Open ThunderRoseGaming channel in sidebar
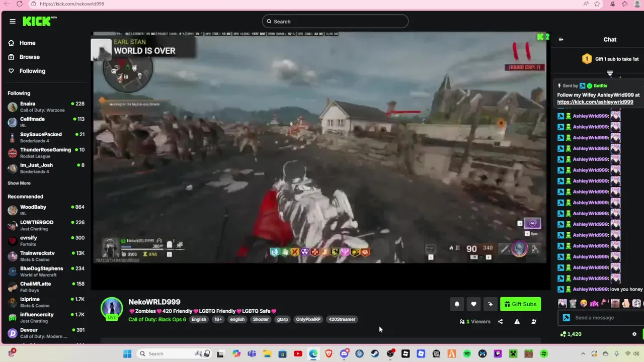 pyautogui.click(x=46, y=153)
